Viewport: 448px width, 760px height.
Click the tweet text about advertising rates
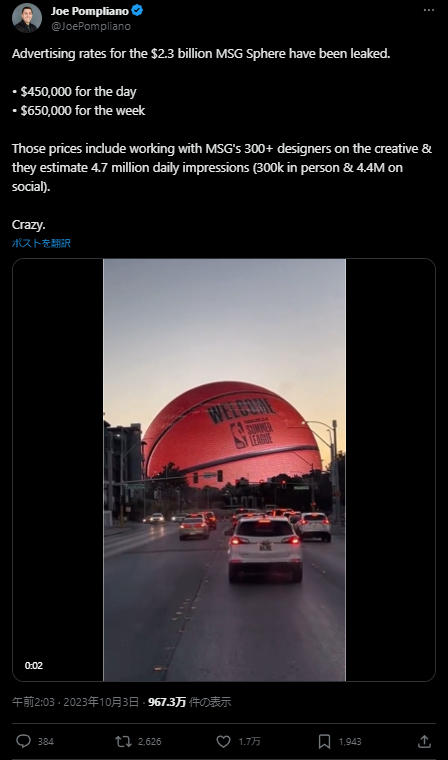click(222, 139)
